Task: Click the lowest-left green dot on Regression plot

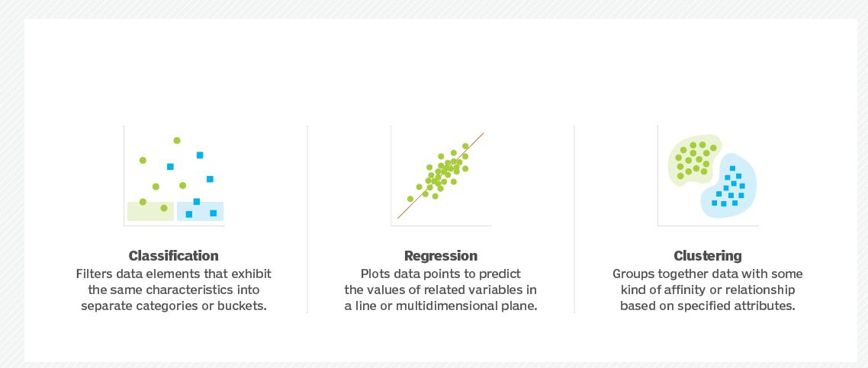Action: point(410,199)
